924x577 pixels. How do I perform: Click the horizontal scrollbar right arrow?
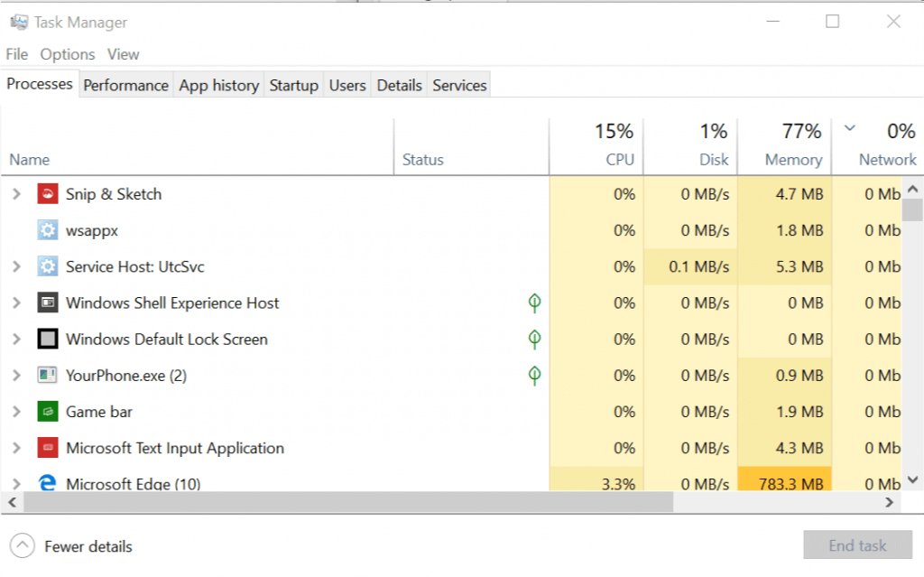[x=889, y=502]
